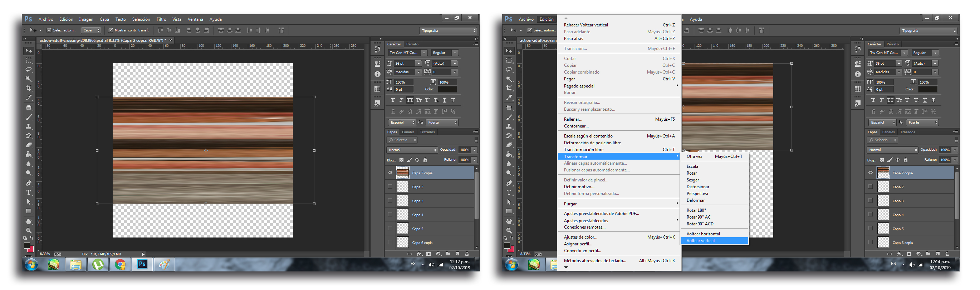This screenshot has width=980, height=290.
Task: Select the Crop tool in left window
Action: point(29,88)
